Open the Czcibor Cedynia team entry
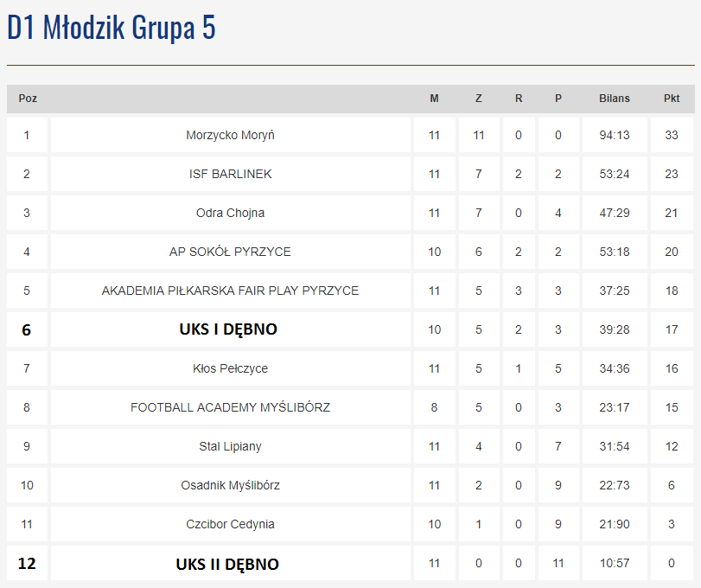This screenshot has height=588, width=701. coord(230,524)
